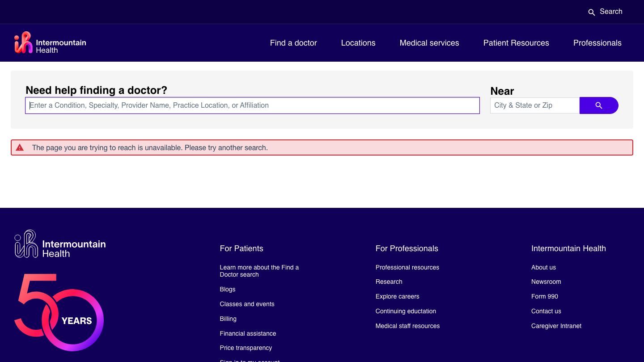Click the Intermountain Health header logo

50,43
